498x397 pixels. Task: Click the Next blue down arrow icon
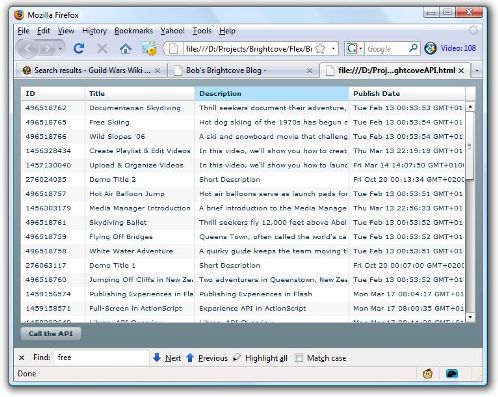pos(157,358)
